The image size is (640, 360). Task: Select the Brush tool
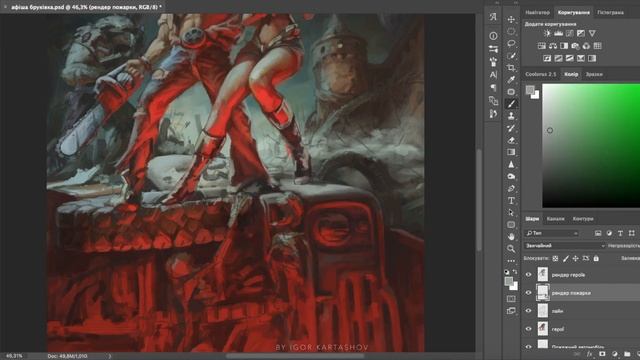pyautogui.click(x=511, y=104)
